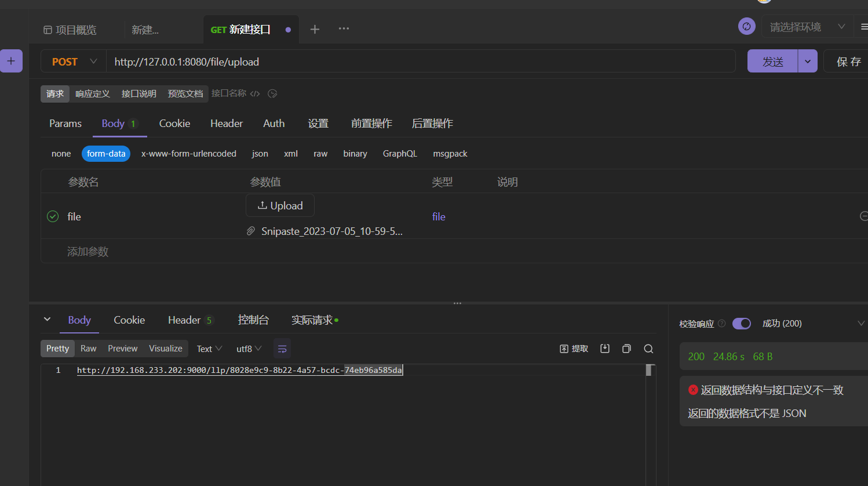Change the file parameter type dropdown
The width and height of the screenshot is (868, 486).
439,216
